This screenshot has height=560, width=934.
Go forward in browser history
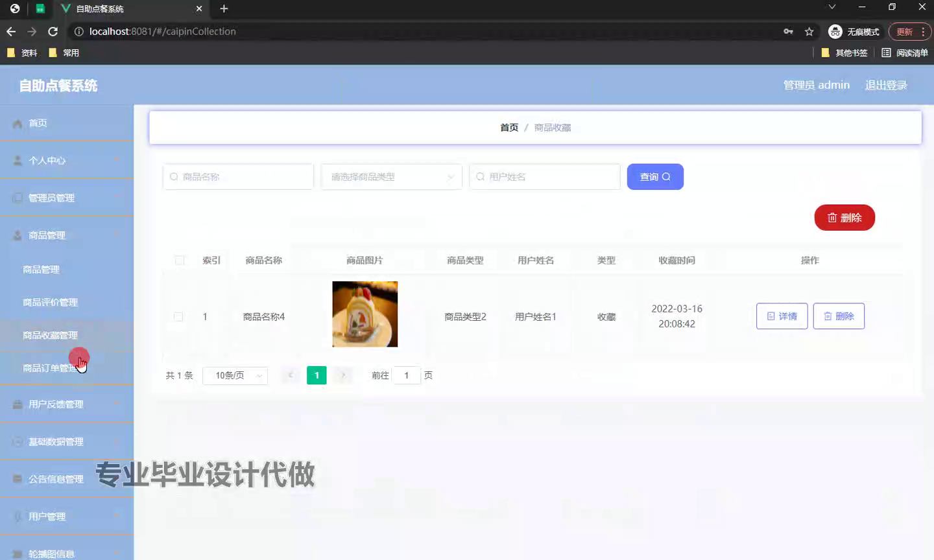pyautogui.click(x=32, y=31)
